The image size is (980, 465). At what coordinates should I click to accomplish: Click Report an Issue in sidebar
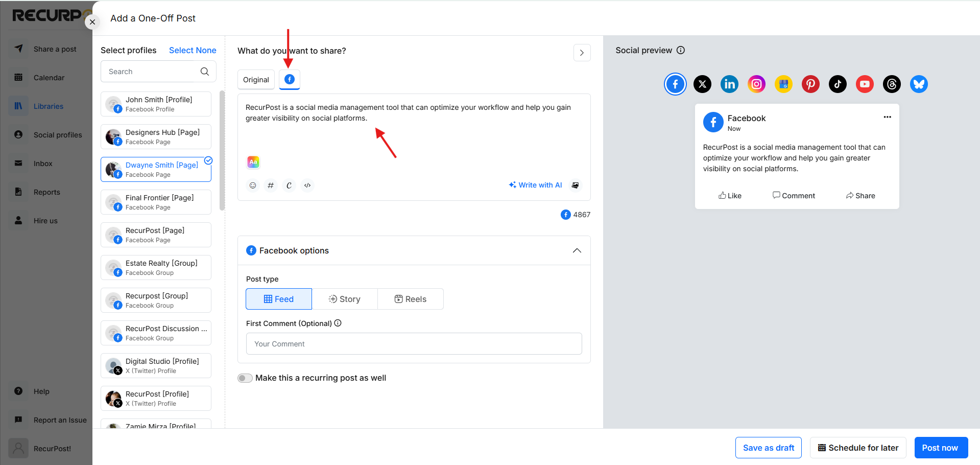[49, 420]
